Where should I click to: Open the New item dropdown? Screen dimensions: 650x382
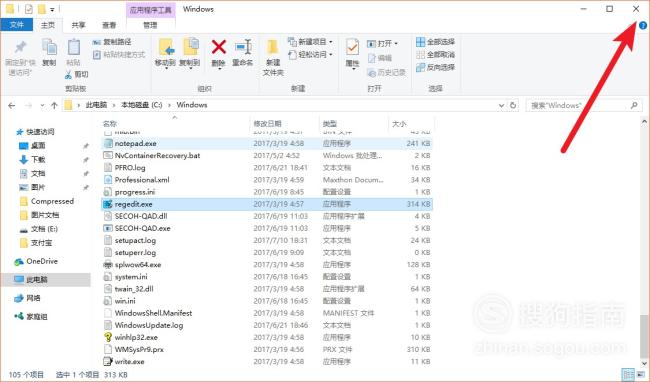pos(310,42)
